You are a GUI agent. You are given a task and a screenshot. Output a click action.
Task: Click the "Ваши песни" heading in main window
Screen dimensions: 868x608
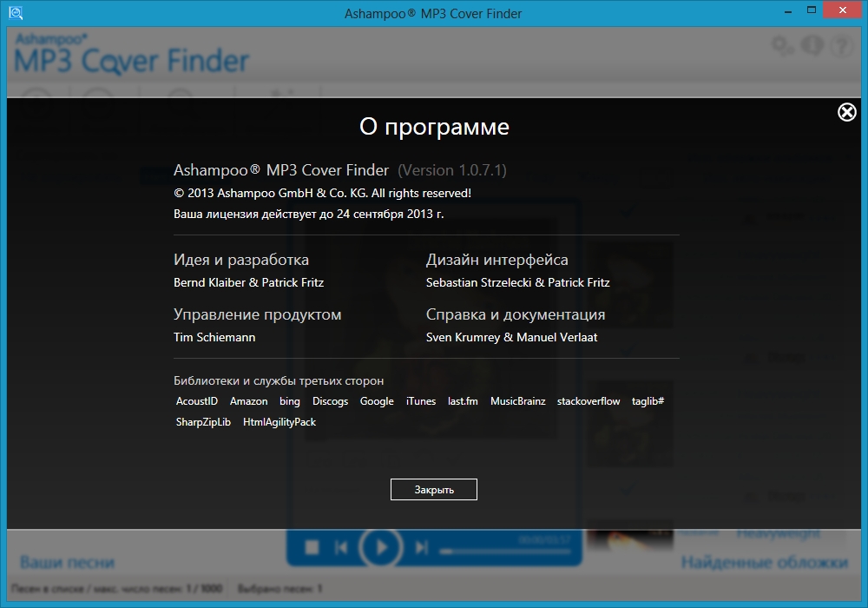click(67, 563)
